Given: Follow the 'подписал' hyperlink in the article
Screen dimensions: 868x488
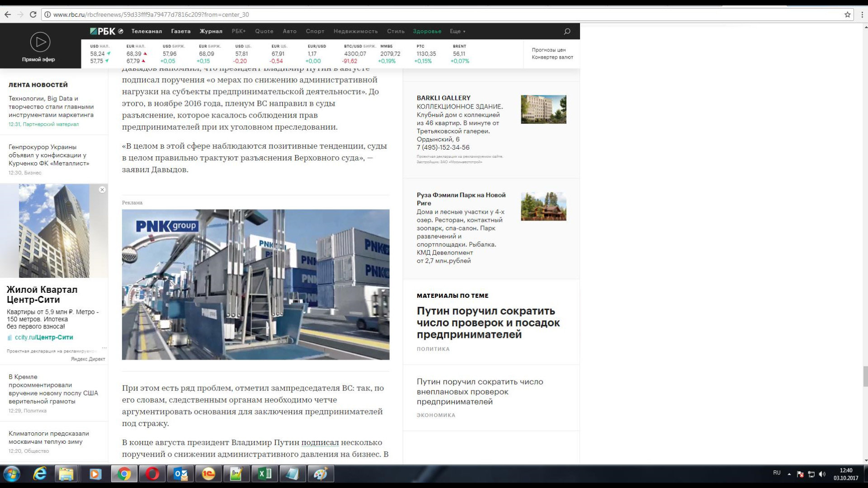Looking at the screenshot, I should pyautogui.click(x=320, y=442).
